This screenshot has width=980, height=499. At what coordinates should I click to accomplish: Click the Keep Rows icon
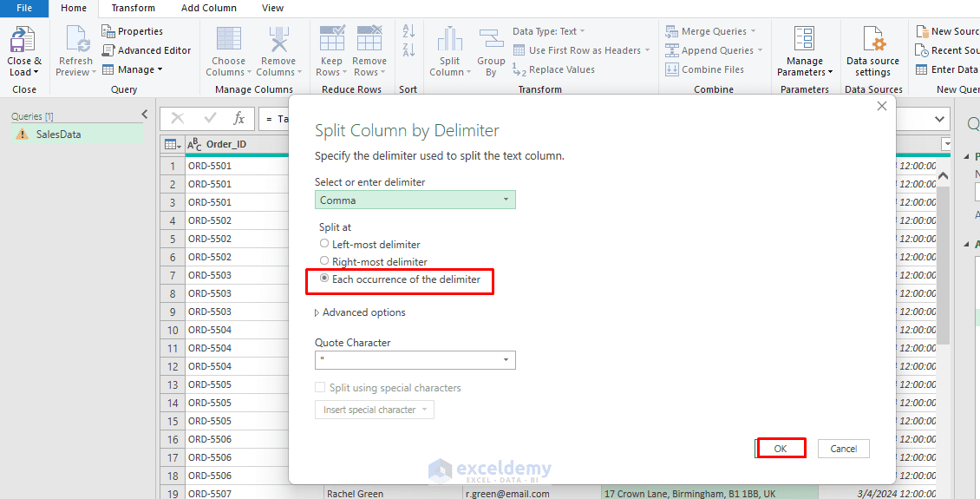[331, 38]
